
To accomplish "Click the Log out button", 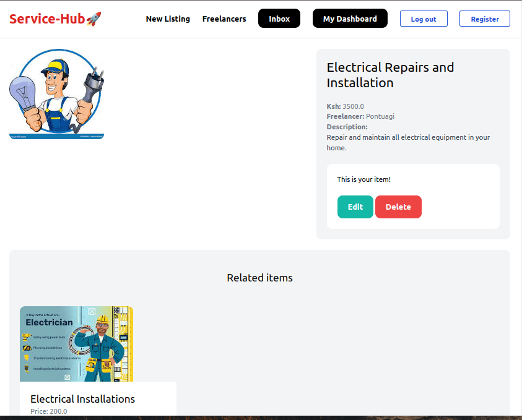I will click(424, 19).
